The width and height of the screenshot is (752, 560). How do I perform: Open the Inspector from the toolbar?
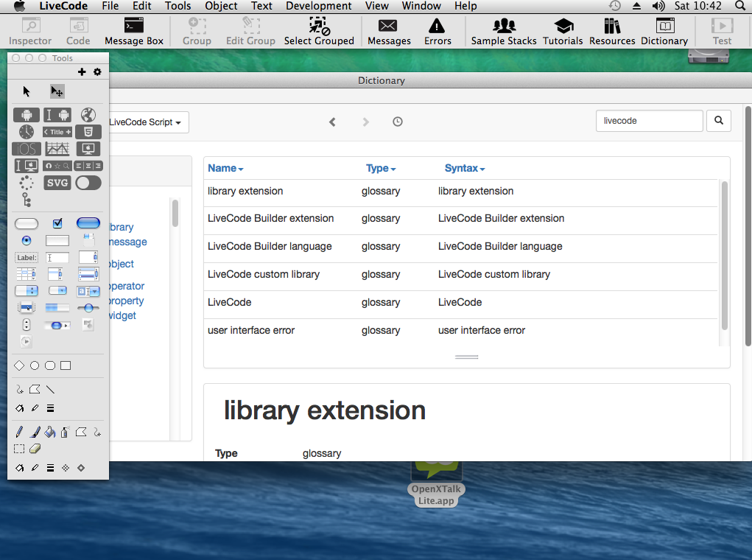click(30, 32)
